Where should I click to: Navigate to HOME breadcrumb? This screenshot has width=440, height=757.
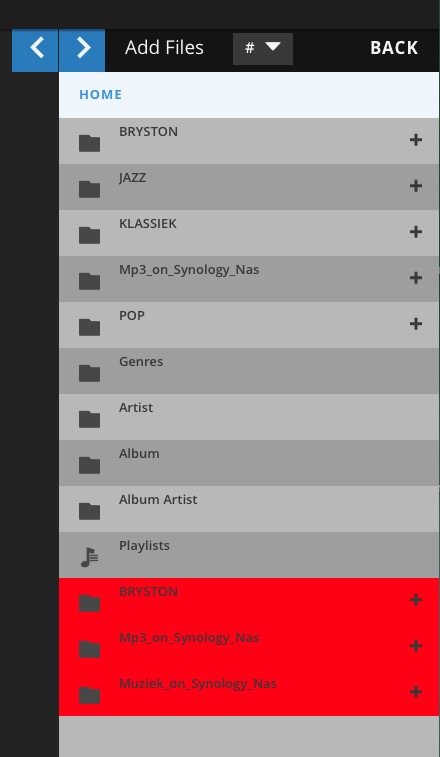(x=100, y=95)
